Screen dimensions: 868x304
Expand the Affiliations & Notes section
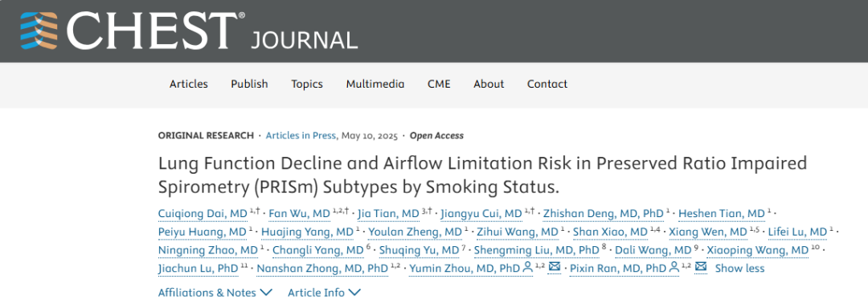[x=215, y=293]
